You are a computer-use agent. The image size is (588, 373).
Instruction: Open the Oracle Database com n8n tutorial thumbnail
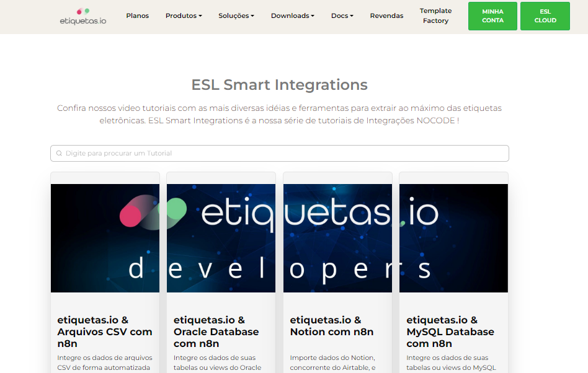point(221,238)
